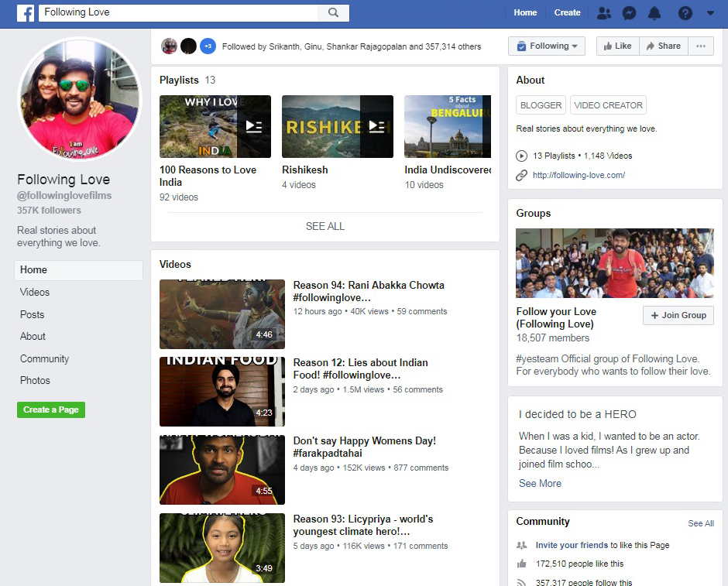Play the Don't say Happy Womens Day thumbnail
This screenshot has height=586, width=728.
click(222, 470)
